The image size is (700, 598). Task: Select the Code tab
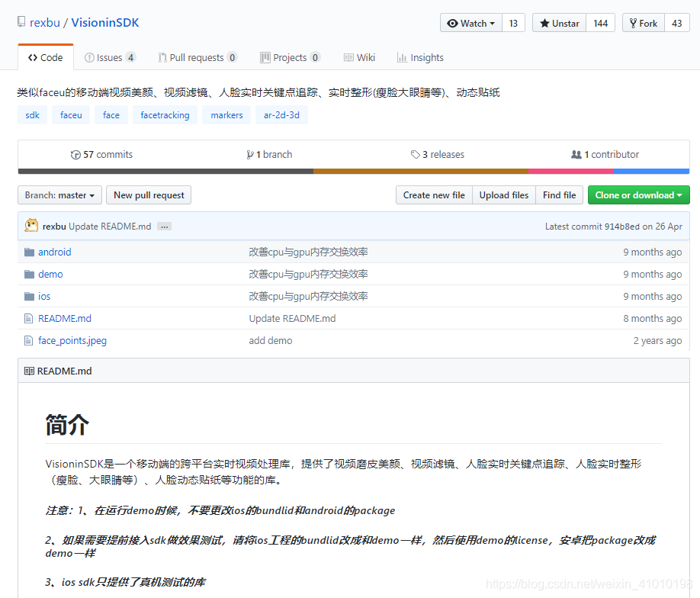pos(46,58)
